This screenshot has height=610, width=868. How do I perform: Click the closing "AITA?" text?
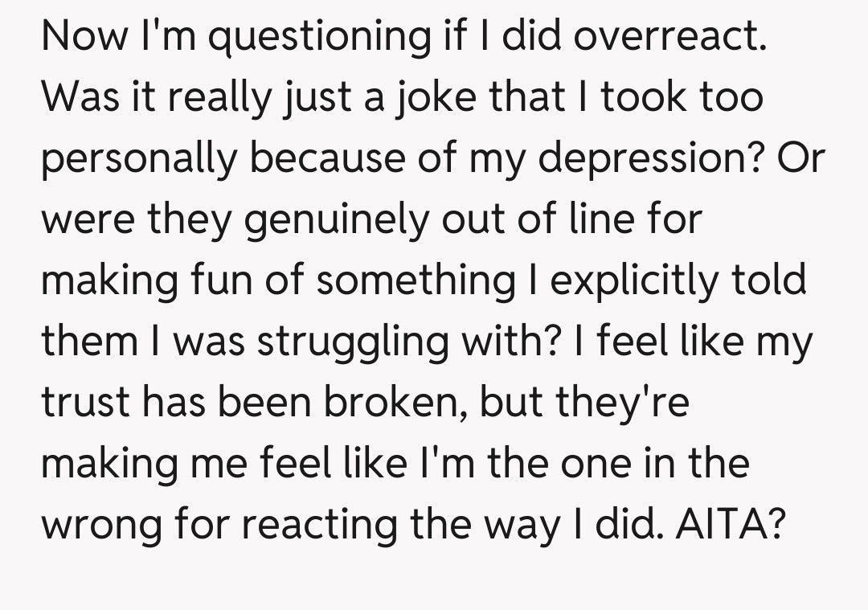pos(730,524)
